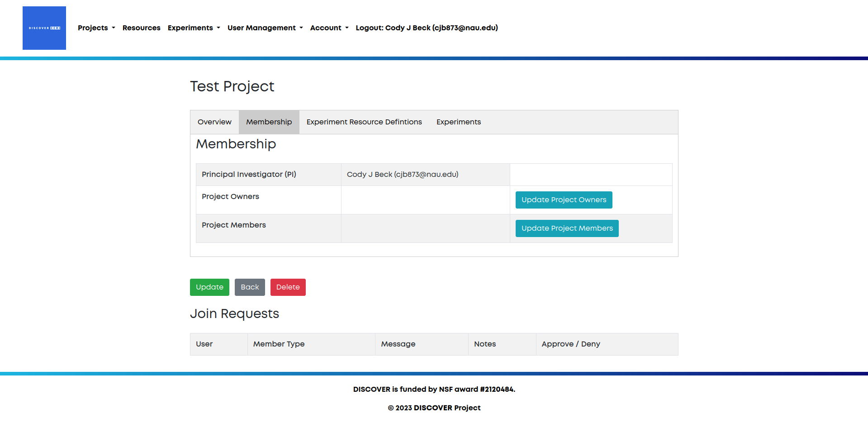Select the Principal Investigator (PI) label cell
This screenshot has height=437, width=868.
269,175
